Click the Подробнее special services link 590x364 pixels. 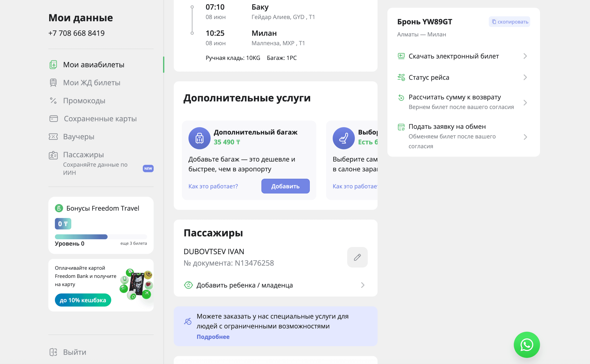pyautogui.click(x=213, y=337)
